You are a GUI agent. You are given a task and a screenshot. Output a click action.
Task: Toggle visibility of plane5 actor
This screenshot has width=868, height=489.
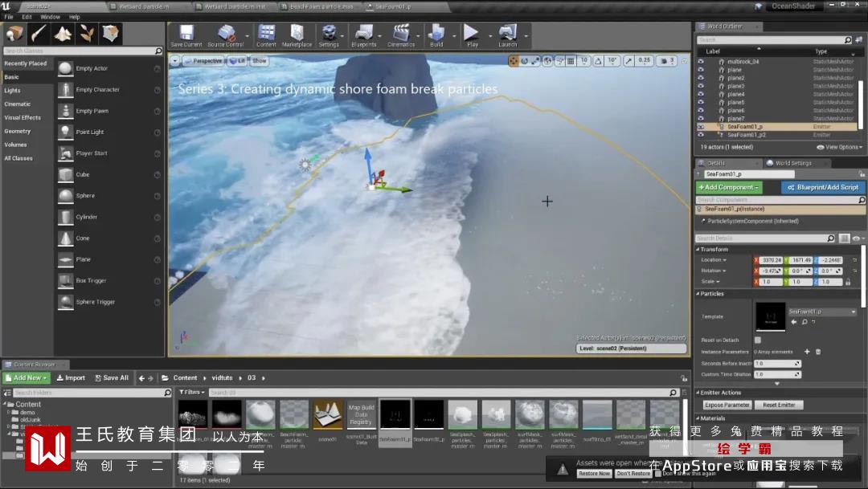pos(701,102)
